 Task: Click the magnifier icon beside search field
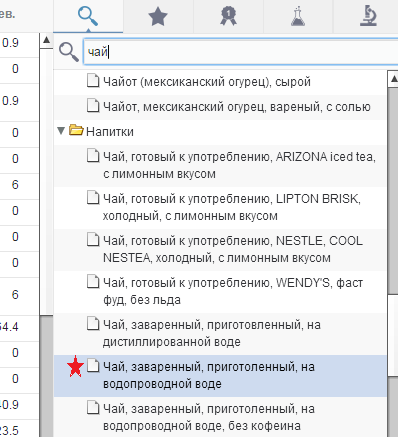69,52
